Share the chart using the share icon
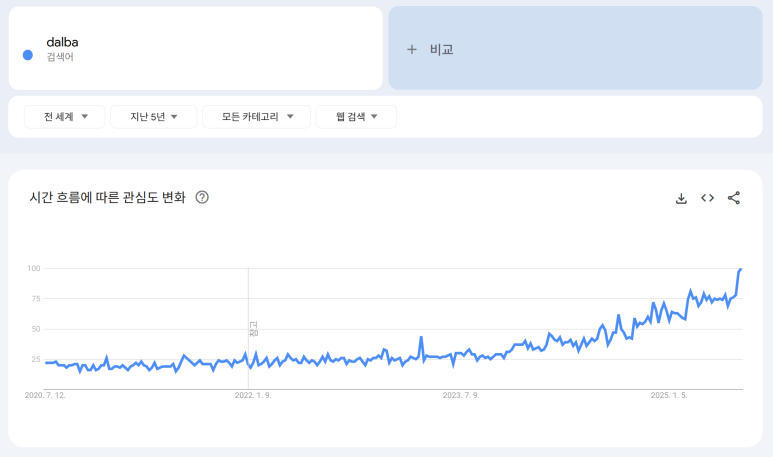 pyautogui.click(x=734, y=198)
